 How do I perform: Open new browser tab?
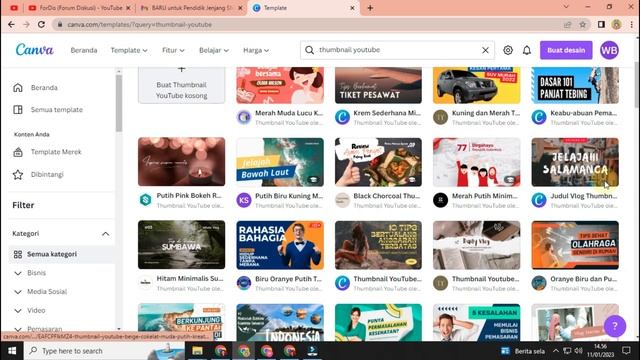pyautogui.click(x=370, y=8)
